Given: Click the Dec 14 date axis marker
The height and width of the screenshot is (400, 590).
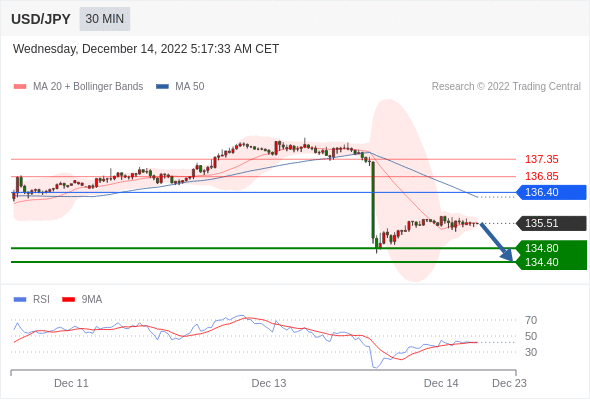Looking at the screenshot, I should tap(441, 383).
